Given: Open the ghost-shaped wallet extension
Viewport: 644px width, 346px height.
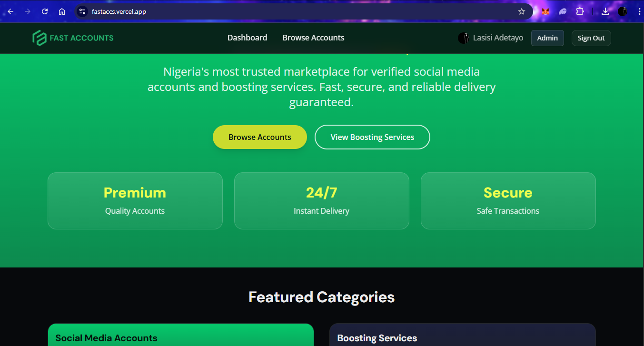Looking at the screenshot, I should point(563,11).
